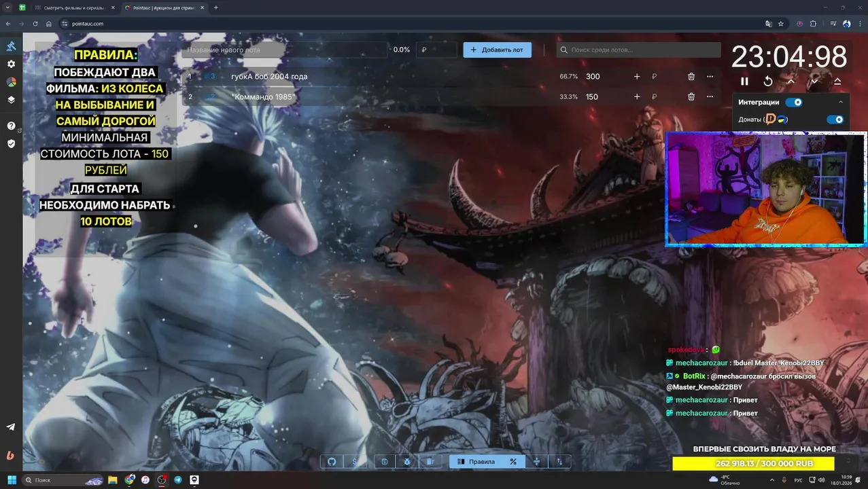Viewport: 868px width, 489px height.
Task: Toggle the Донаты switch
Action: coord(835,120)
